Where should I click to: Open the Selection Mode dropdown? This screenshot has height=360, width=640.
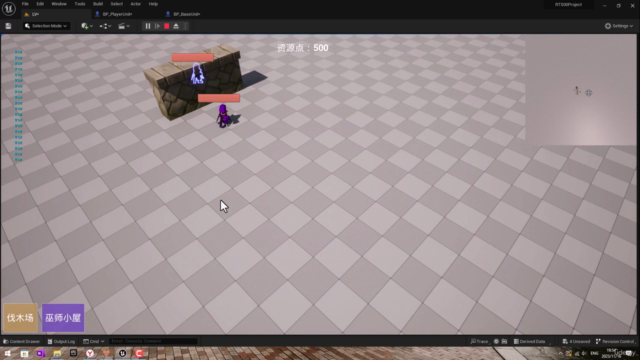(46, 26)
